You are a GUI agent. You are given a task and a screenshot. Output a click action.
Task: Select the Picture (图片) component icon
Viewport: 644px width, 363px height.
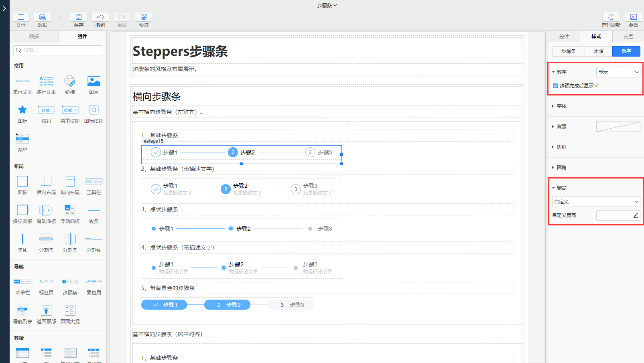[x=94, y=81]
